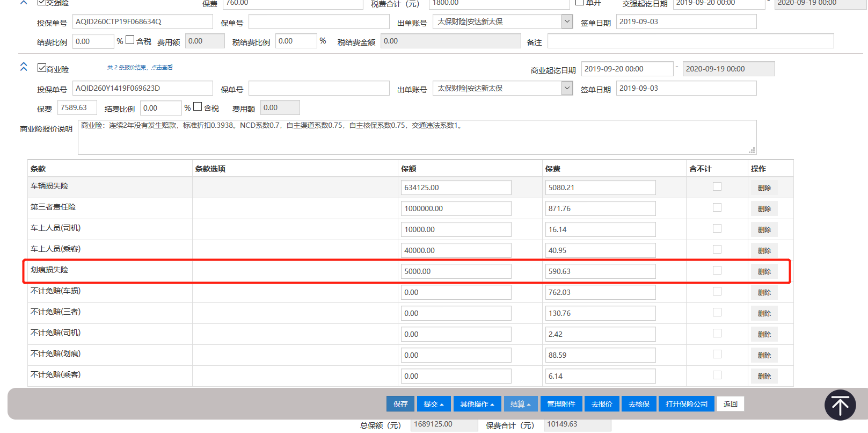Click the 保额 field for 第三者责任险
Viewport: 868px width, 433px height.
(x=456, y=208)
